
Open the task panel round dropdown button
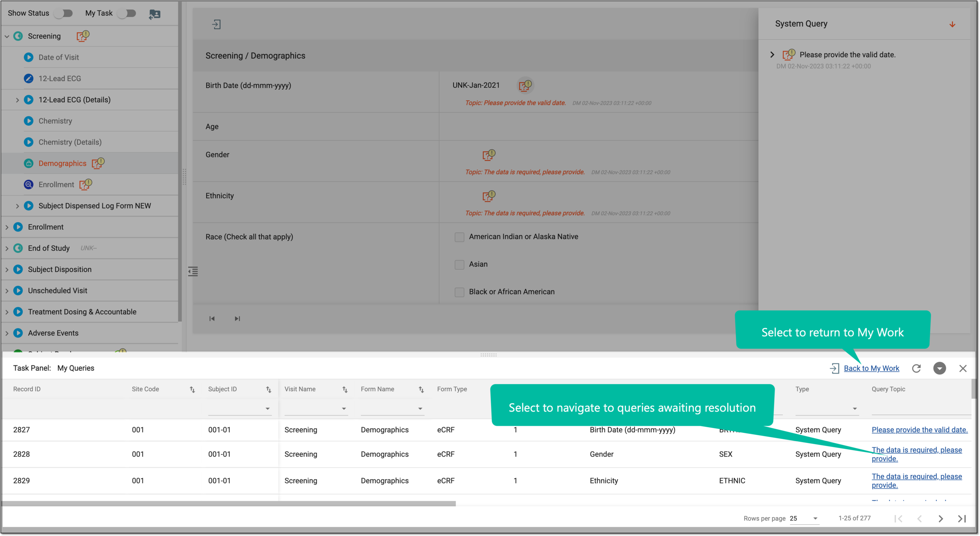[x=940, y=368]
